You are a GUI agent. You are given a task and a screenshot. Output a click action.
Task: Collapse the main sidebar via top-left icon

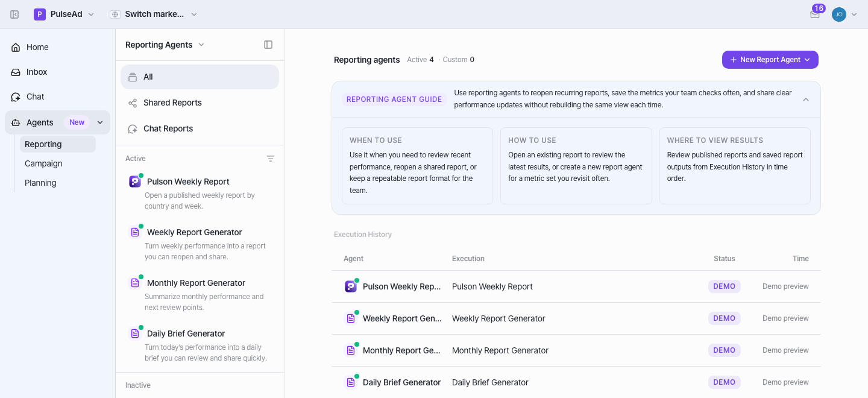[14, 14]
